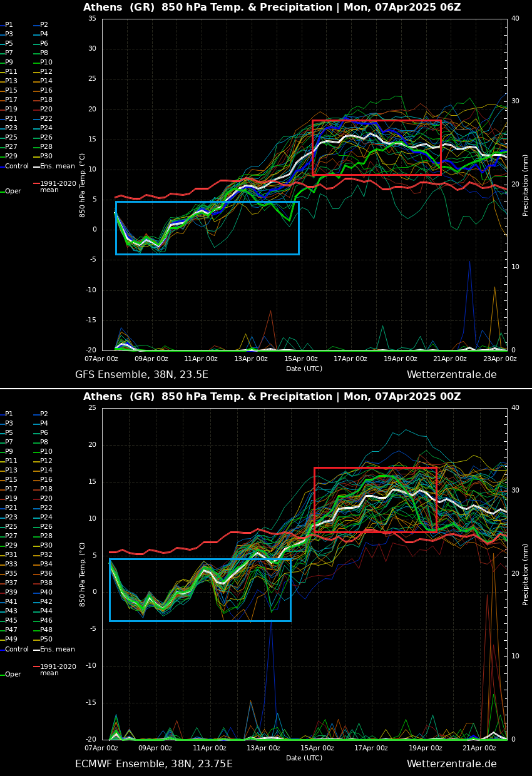This screenshot has height=776, width=532.
Task: Select 15Apr 00z date tick on GFS axis
Action: [x=301, y=359]
